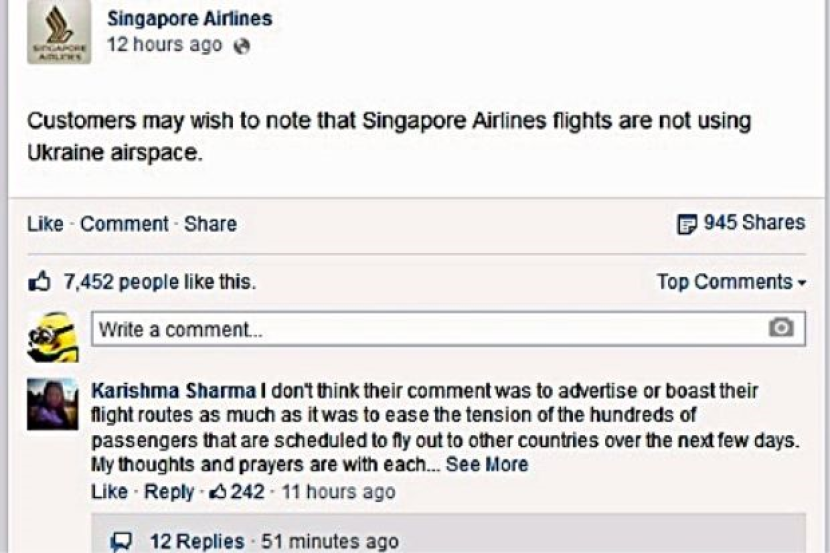Viewport: 830px width, 553px height.
Task: Click the replies speech bubble icon
Action: pos(122,541)
